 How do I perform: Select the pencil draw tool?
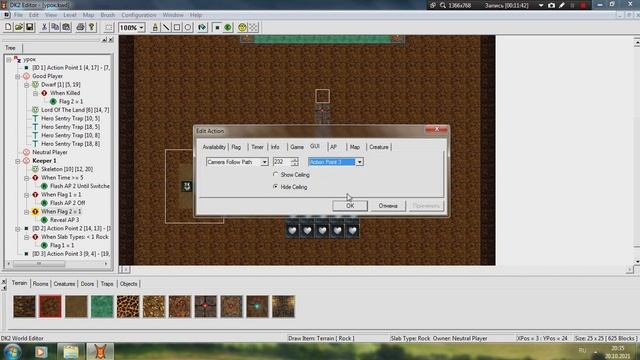pyautogui.click(x=155, y=27)
